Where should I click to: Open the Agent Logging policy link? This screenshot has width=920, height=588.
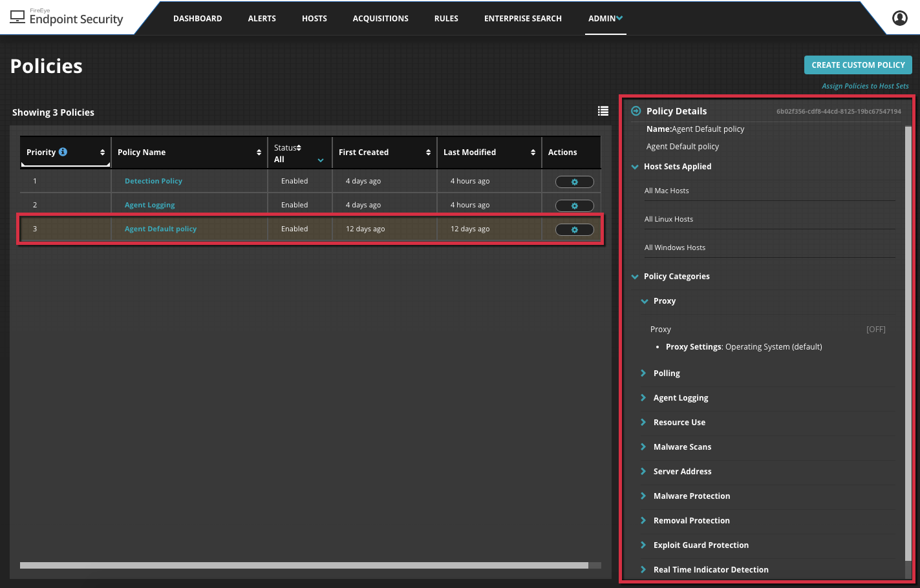tap(149, 205)
